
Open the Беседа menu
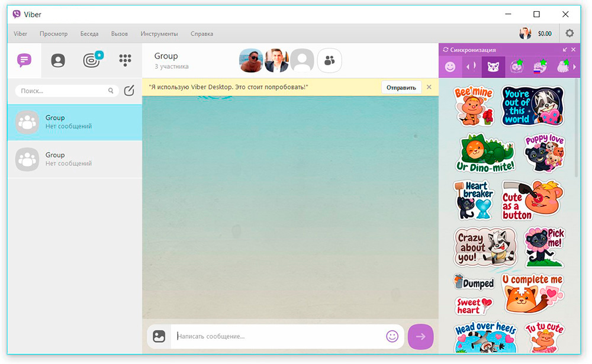(x=89, y=34)
